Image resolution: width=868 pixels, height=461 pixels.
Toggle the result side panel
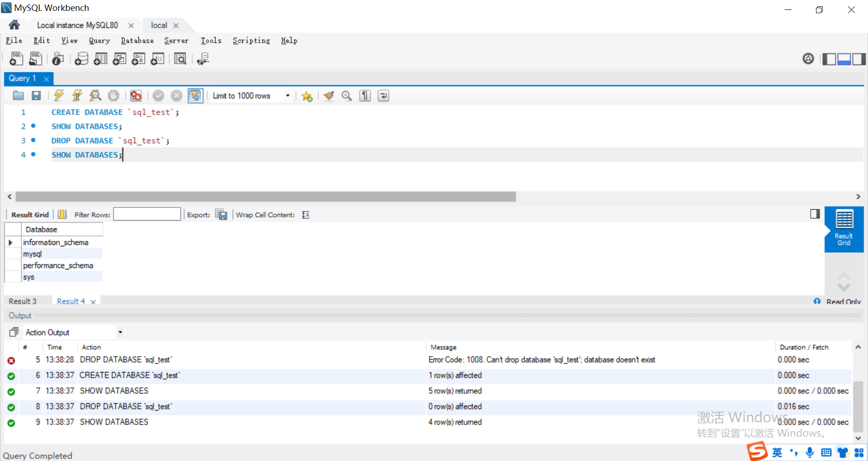click(x=815, y=214)
